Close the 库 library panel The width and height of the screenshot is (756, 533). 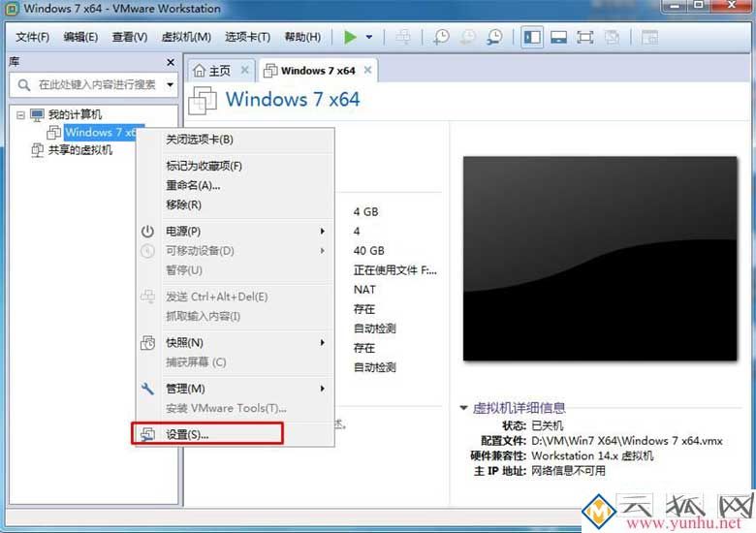(x=171, y=62)
